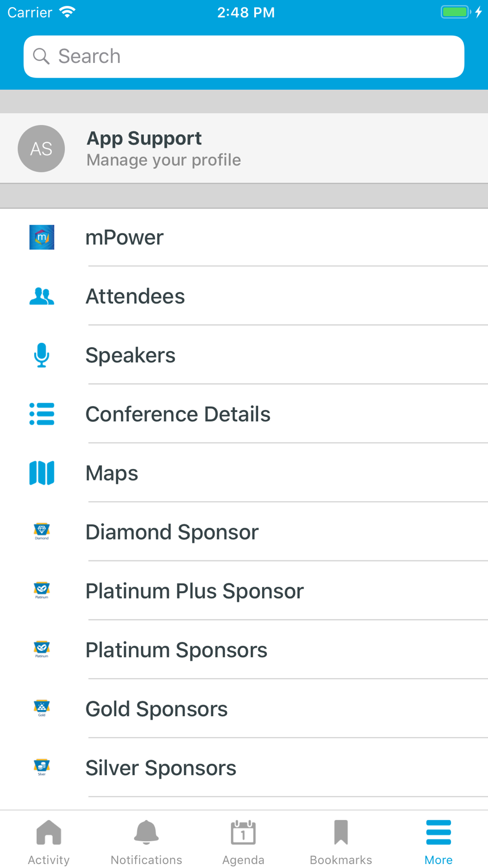Tap the AS profile avatar
This screenshot has width=488, height=868.
point(41,148)
